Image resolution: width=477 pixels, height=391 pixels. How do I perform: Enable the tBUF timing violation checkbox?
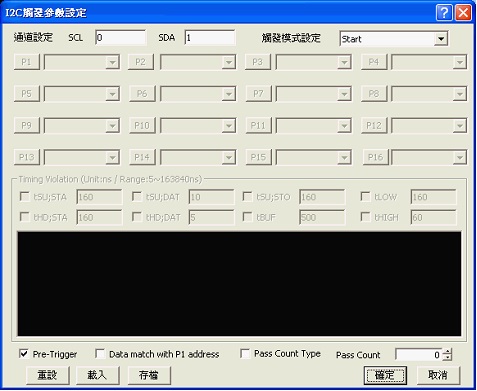(247, 217)
